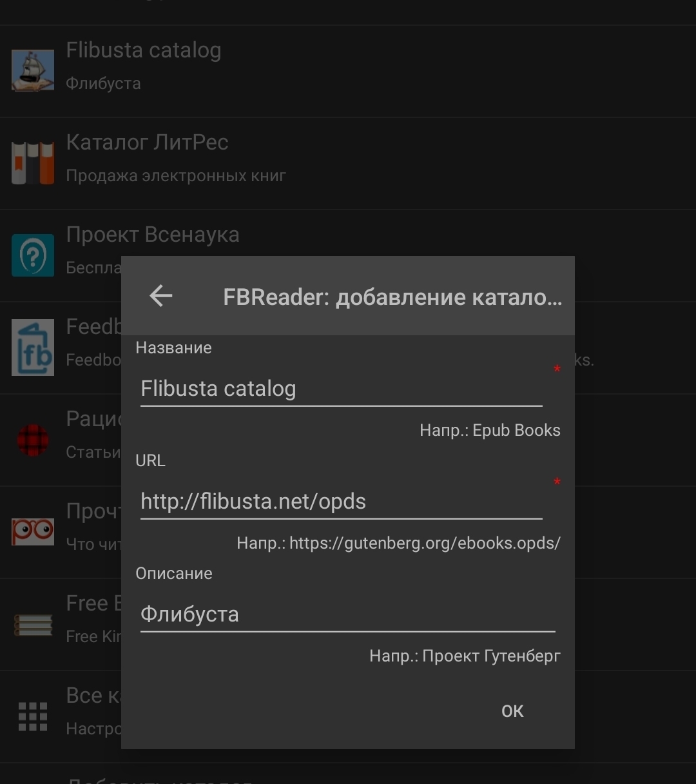Tap the Флибуста subtitle under Flibusta catalog

click(103, 84)
